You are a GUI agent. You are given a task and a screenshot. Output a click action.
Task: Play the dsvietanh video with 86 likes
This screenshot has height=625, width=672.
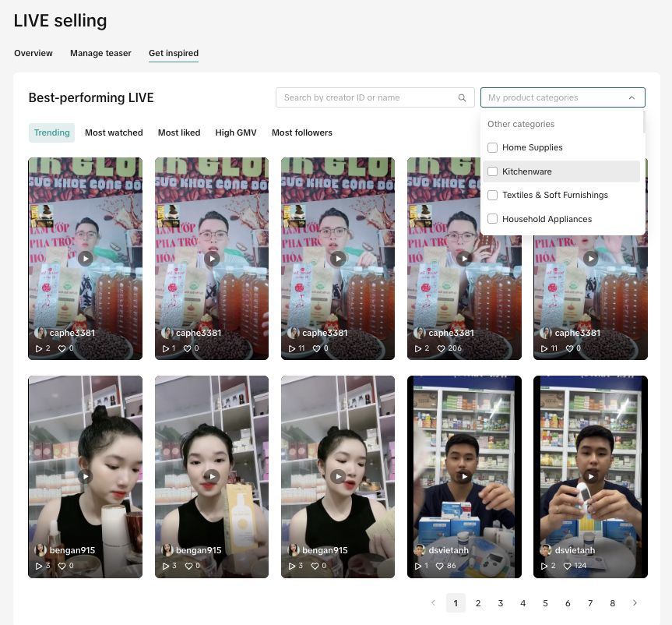pyautogui.click(x=465, y=477)
